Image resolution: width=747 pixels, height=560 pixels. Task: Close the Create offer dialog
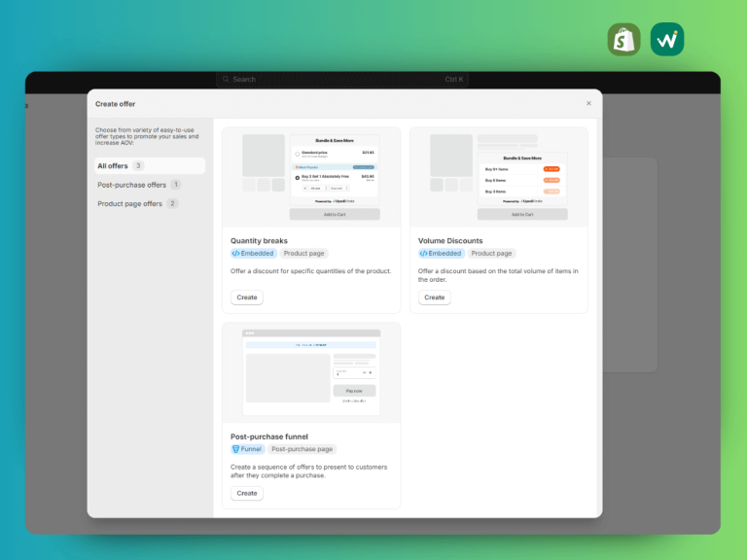[588, 103]
